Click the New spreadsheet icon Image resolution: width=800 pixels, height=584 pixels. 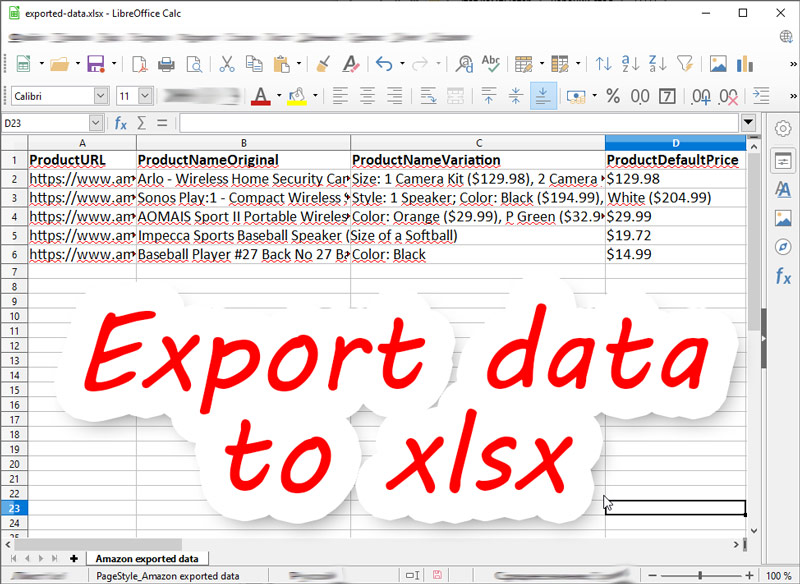(x=23, y=64)
